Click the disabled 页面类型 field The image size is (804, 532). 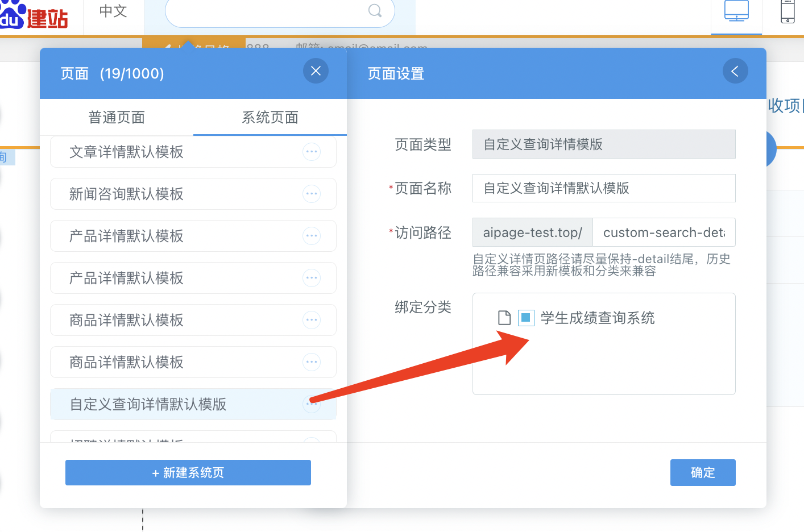coord(604,144)
